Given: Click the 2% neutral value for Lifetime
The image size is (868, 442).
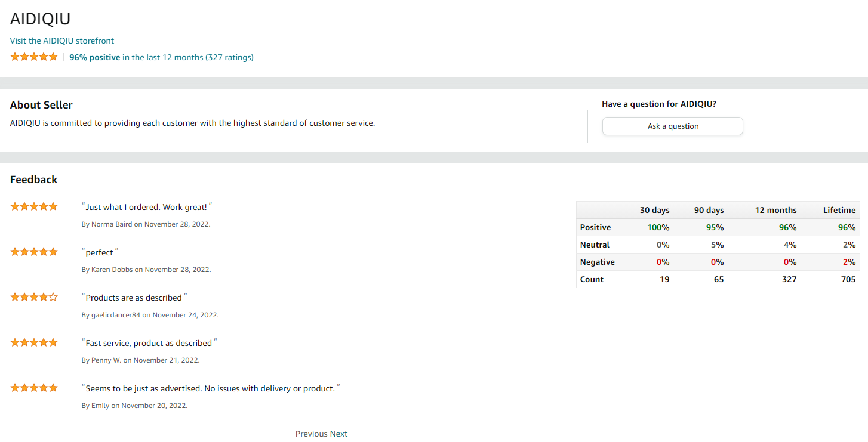Looking at the screenshot, I should click(850, 245).
